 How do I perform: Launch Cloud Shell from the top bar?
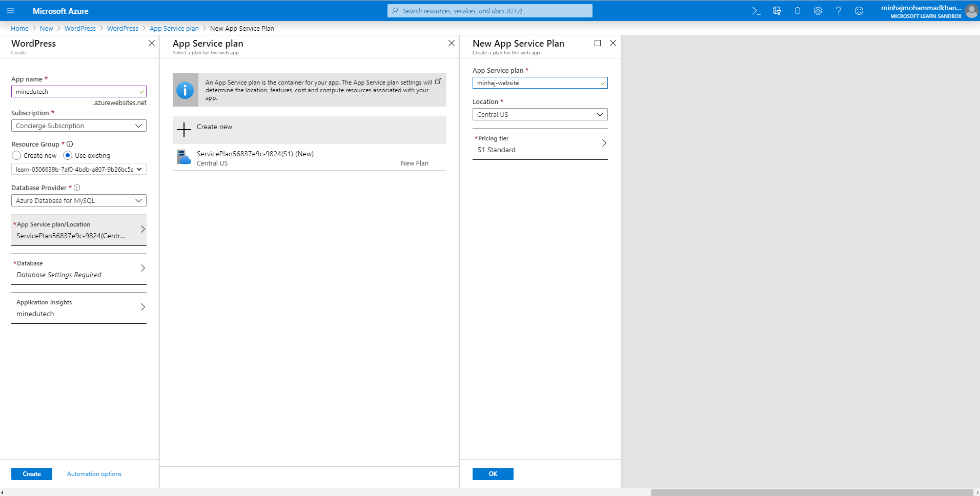pos(756,11)
